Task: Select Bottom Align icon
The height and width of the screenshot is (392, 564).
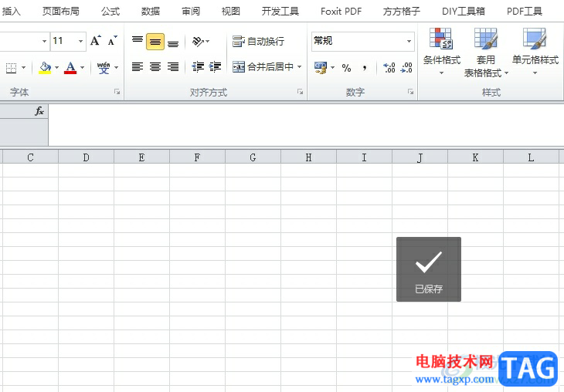Action: coord(173,42)
